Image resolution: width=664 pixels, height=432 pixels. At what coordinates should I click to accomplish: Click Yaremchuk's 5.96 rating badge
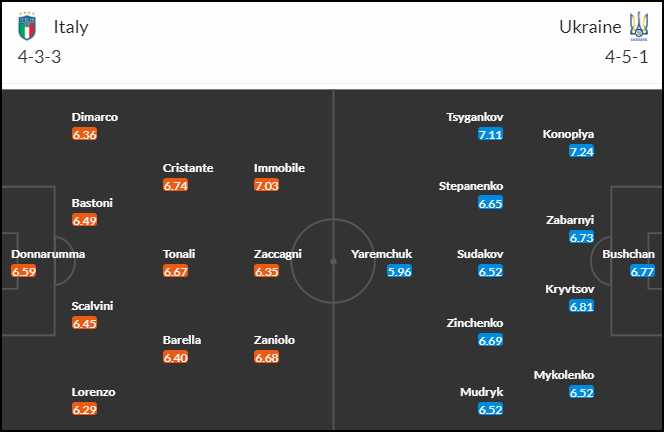pyautogui.click(x=399, y=271)
